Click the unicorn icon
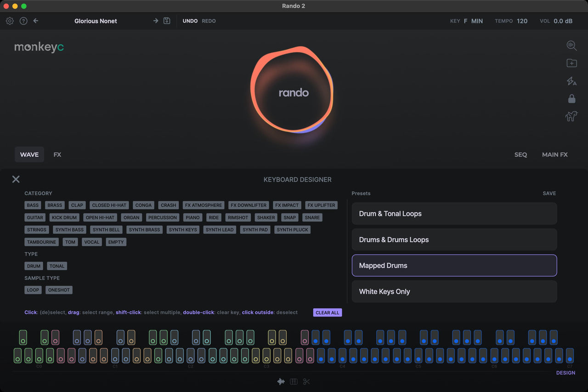This screenshot has height=392, width=588. click(571, 116)
